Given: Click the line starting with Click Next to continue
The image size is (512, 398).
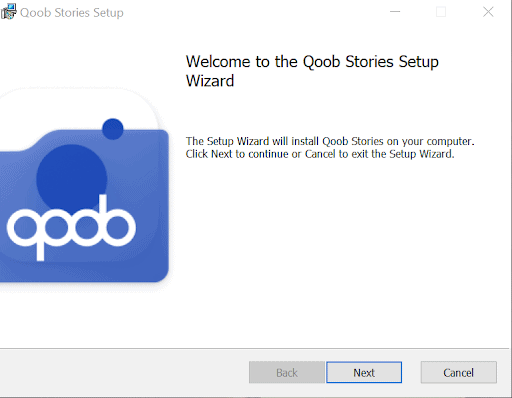Looking at the screenshot, I should 320,154.
